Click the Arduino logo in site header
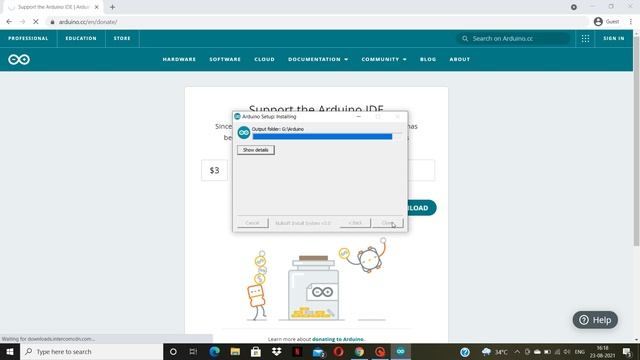640x360 pixels. click(x=19, y=60)
